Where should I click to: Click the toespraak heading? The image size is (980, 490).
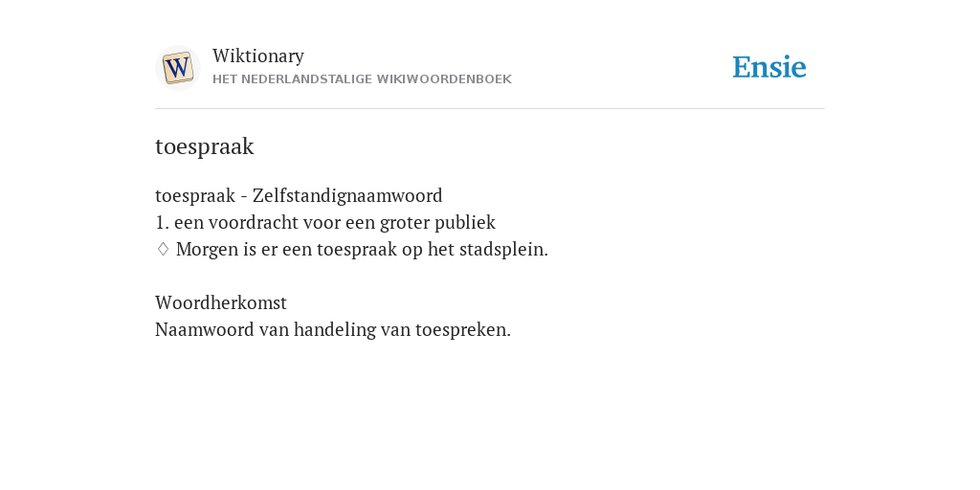coord(205,146)
